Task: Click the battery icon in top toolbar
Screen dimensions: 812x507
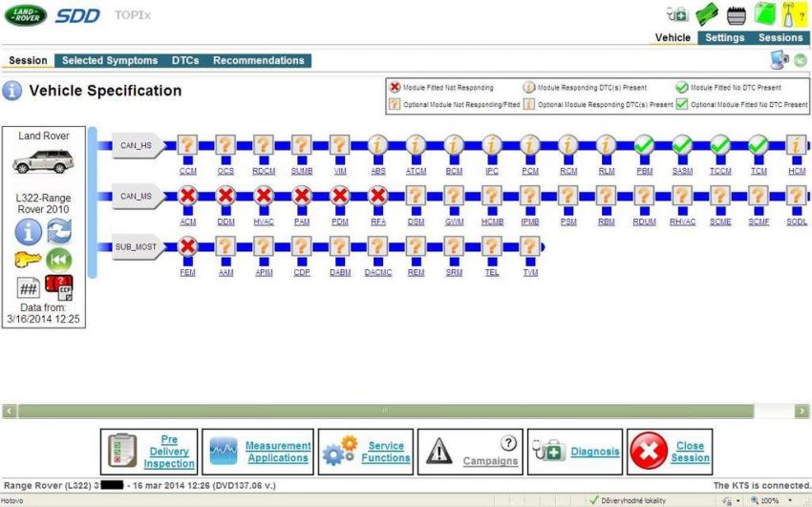Action: point(736,14)
